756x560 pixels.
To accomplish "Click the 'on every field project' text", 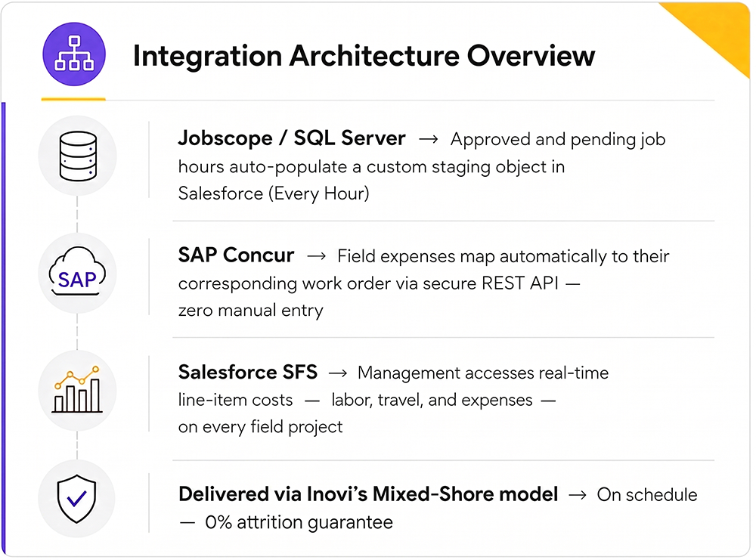I will click(x=260, y=427).
